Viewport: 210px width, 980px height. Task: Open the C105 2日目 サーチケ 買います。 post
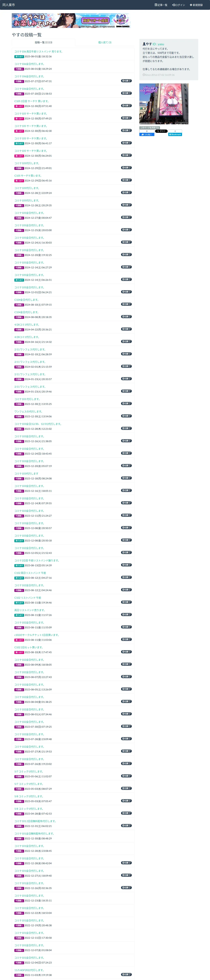[32, 101]
